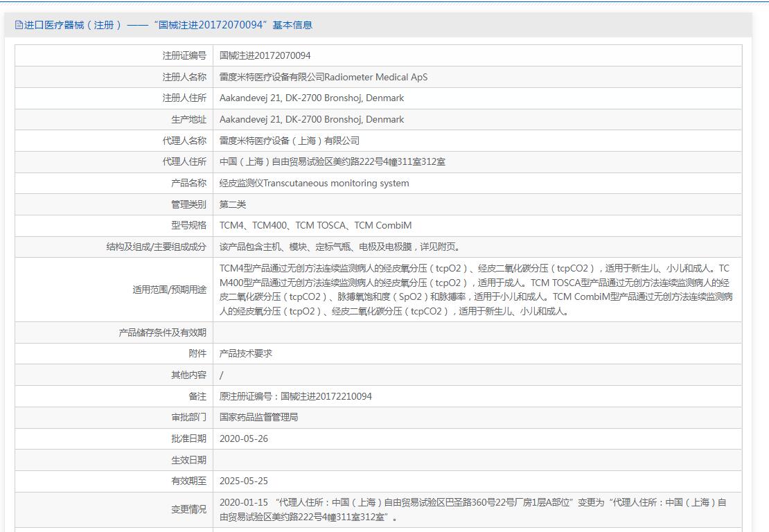Select the approving department 国家药品监督管理局

tap(258, 417)
